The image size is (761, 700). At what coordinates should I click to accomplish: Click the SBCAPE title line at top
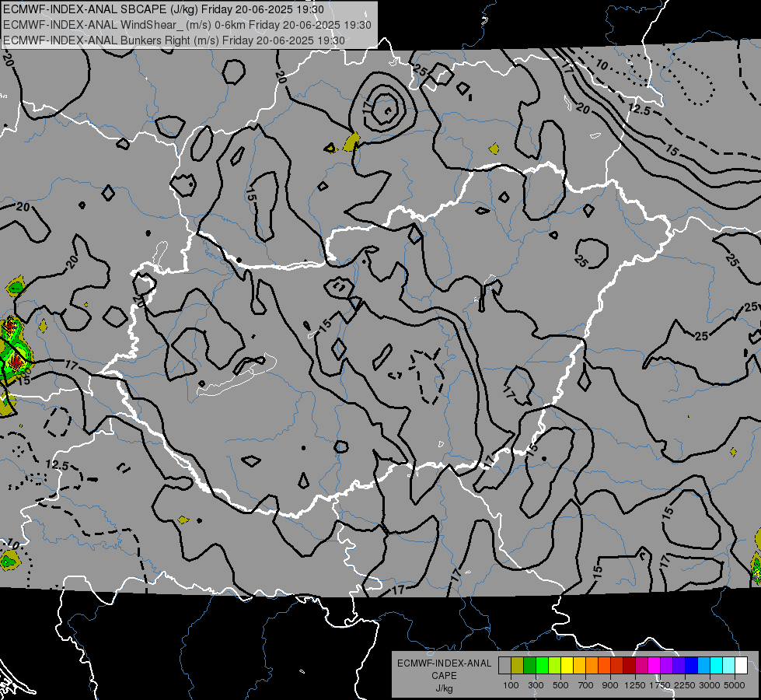click(x=163, y=9)
